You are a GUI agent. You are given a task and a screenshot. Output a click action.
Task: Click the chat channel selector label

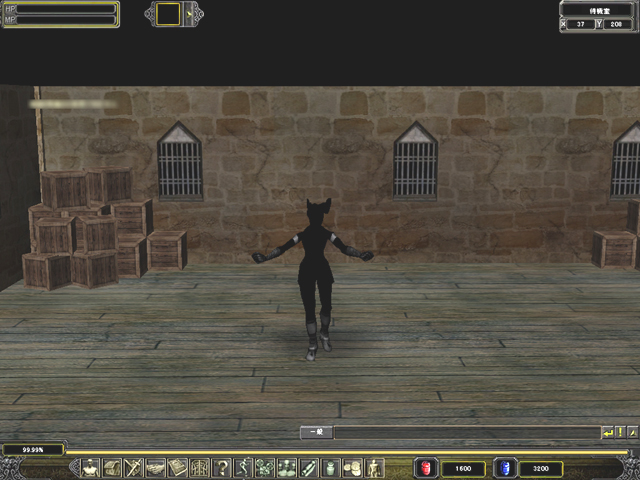(315, 432)
